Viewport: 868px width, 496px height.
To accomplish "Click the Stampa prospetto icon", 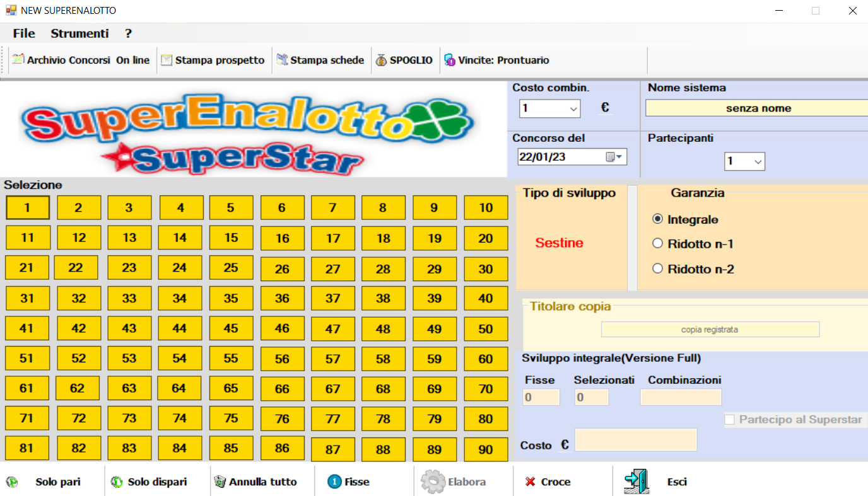I will 167,61.
